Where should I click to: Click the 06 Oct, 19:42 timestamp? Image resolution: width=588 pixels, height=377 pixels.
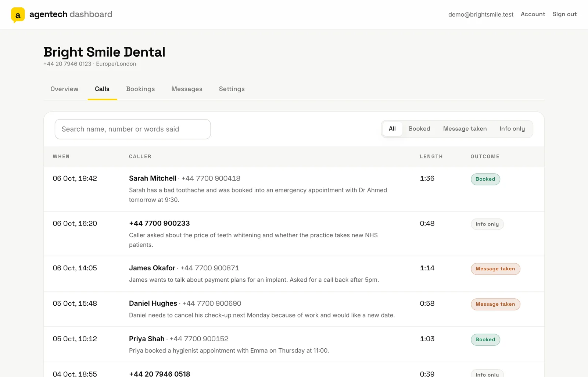coord(75,178)
